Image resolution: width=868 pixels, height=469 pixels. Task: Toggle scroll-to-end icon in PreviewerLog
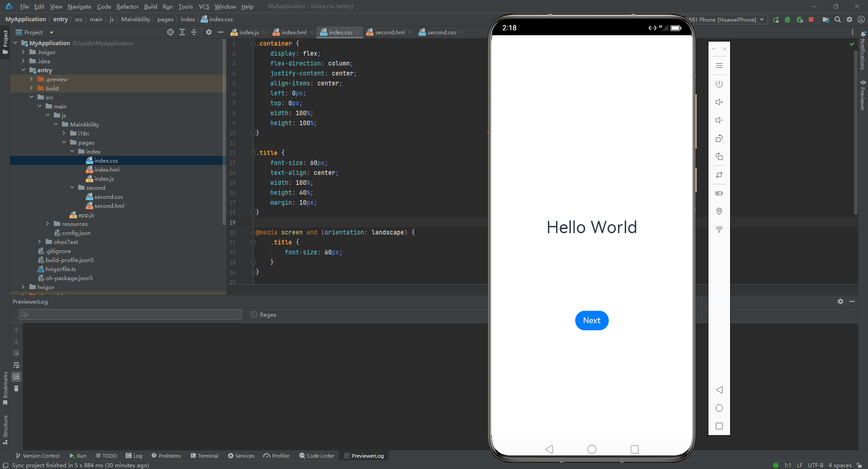(16, 376)
